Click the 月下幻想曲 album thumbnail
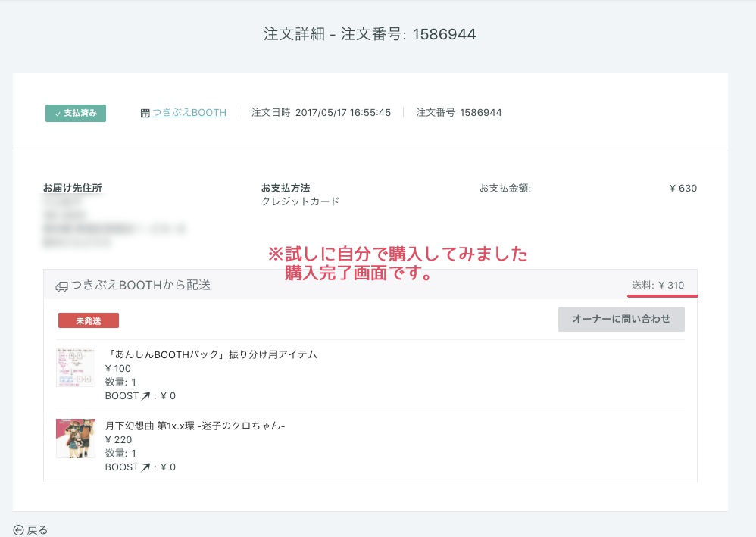This screenshot has height=537, width=756. 76,439
